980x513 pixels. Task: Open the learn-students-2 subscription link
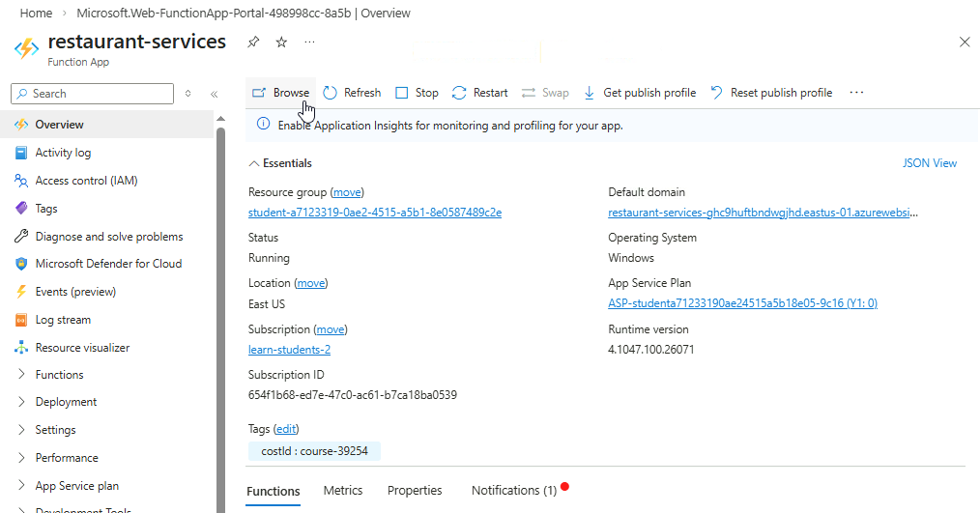pyautogui.click(x=289, y=350)
